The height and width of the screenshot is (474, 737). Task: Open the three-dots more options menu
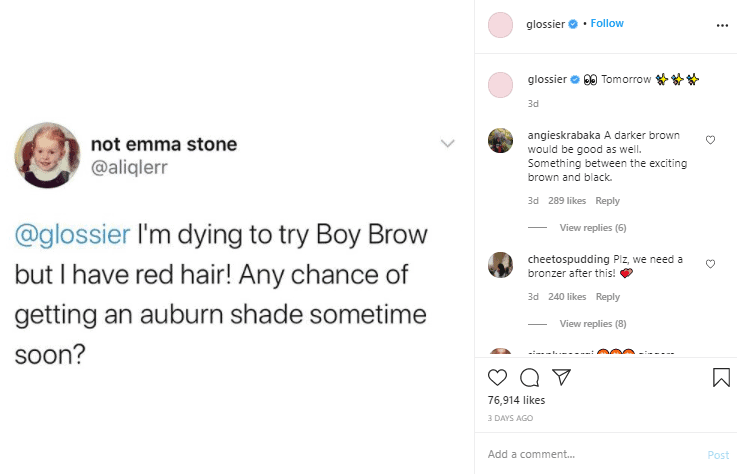click(x=723, y=25)
